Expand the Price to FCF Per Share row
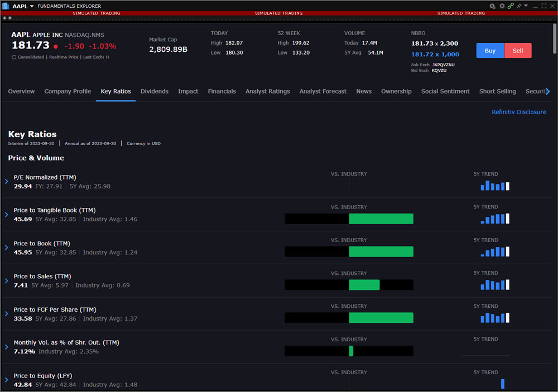 pyautogui.click(x=6, y=314)
